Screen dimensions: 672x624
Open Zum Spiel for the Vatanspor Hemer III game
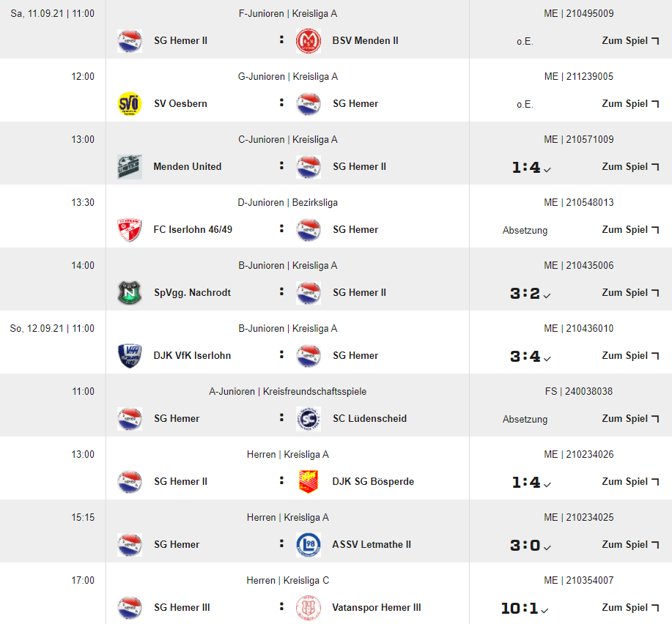[630, 608]
